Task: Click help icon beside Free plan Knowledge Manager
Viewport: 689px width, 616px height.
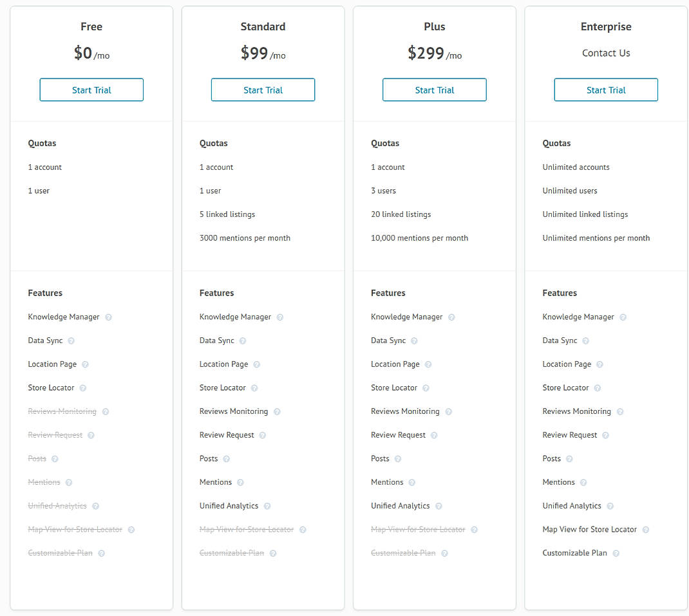Action: [x=109, y=317]
